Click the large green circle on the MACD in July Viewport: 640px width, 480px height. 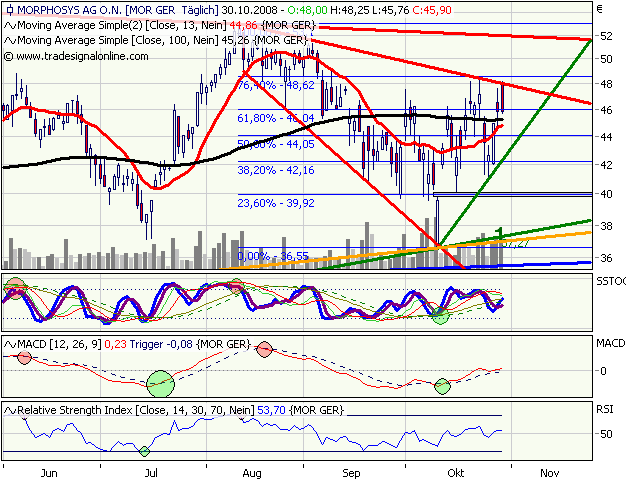click(160, 382)
